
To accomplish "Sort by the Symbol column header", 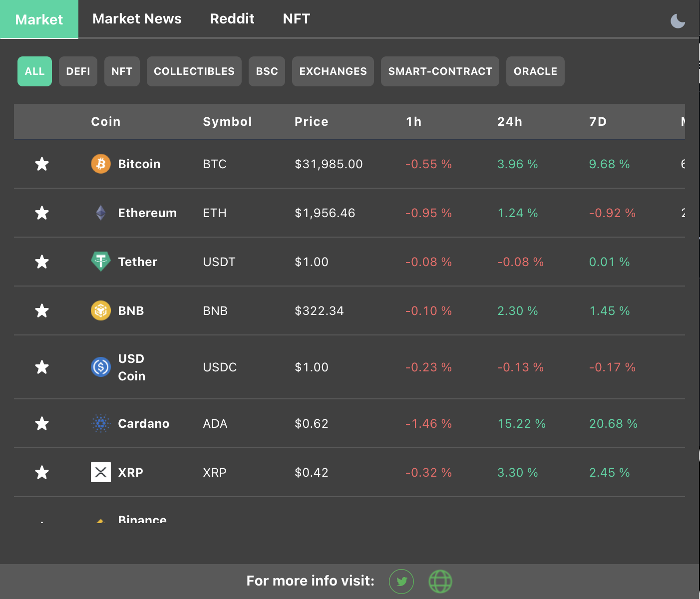I will pyautogui.click(x=227, y=122).
